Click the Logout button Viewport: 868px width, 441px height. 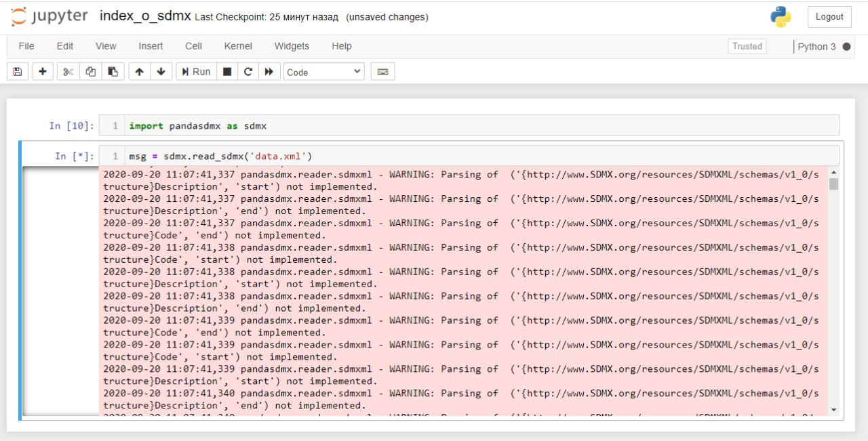tap(829, 17)
